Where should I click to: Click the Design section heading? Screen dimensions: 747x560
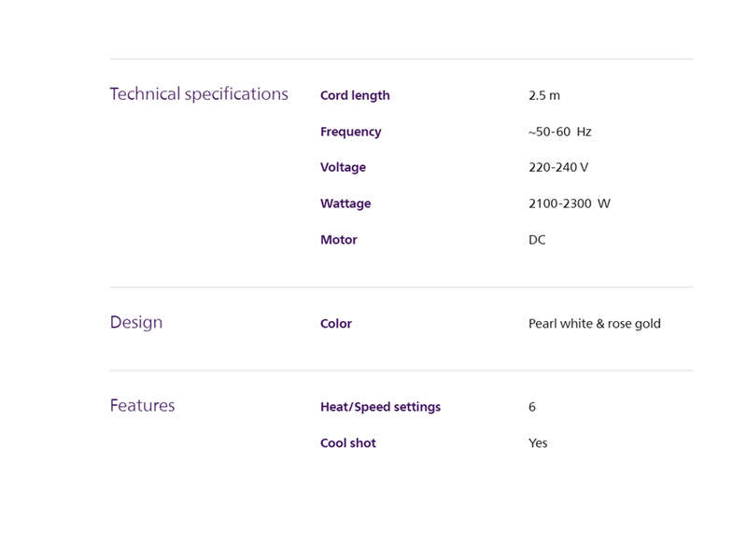click(136, 323)
